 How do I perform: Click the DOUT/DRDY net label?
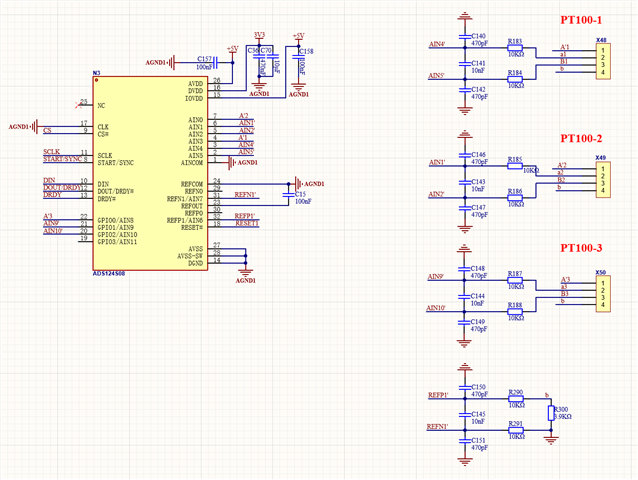pos(62,188)
